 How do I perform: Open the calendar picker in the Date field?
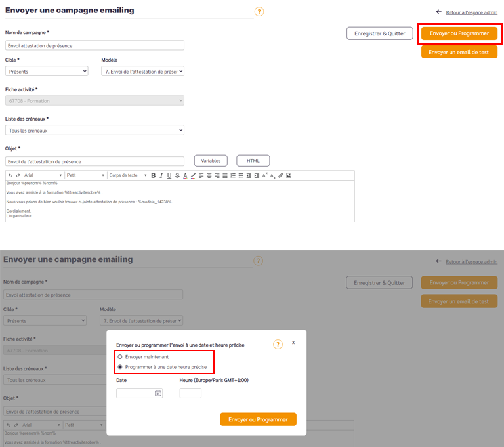[x=157, y=393]
